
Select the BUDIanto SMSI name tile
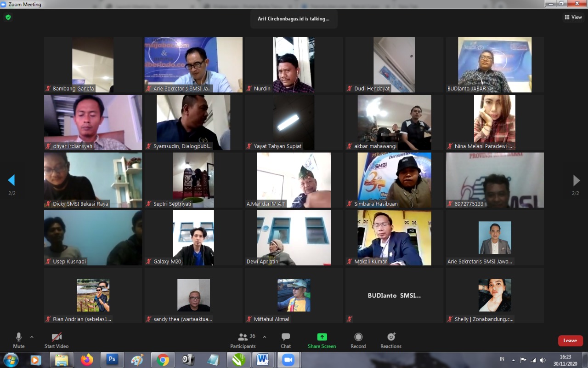(394, 295)
